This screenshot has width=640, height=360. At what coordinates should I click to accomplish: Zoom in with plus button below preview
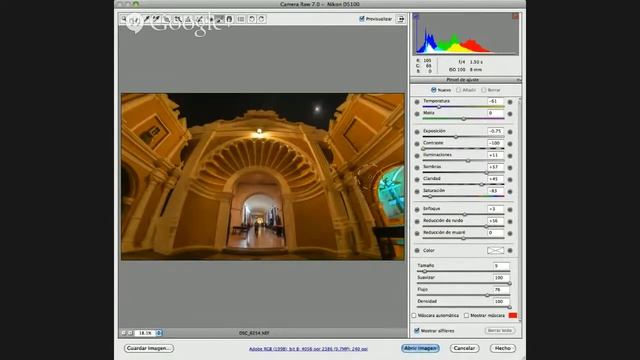pos(130,333)
